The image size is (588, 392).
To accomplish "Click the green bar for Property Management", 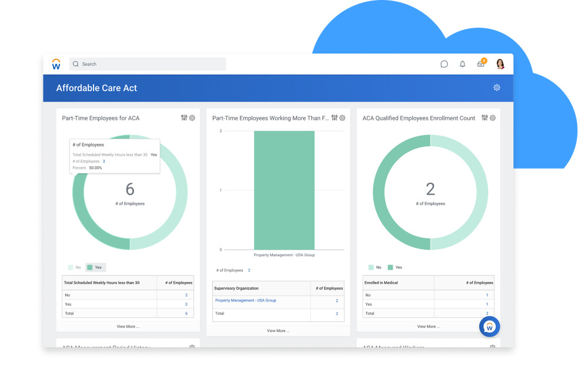I will click(284, 190).
